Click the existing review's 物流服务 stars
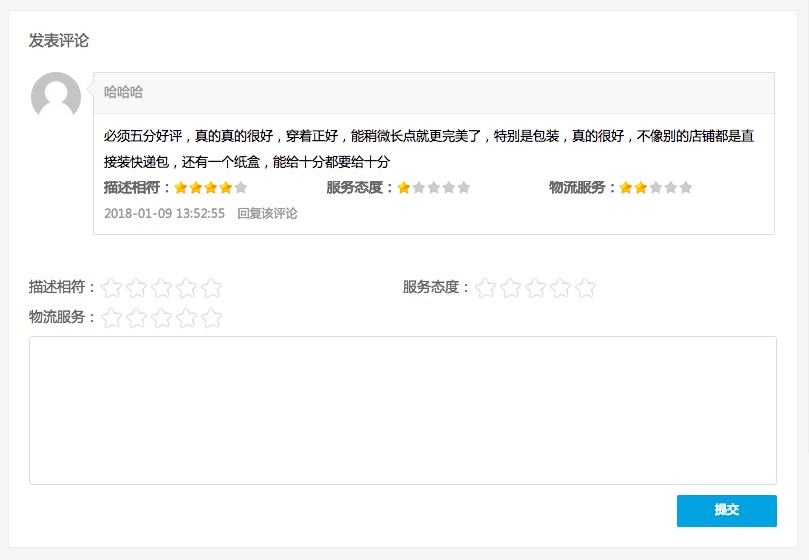The image size is (809, 560). [655, 187]
